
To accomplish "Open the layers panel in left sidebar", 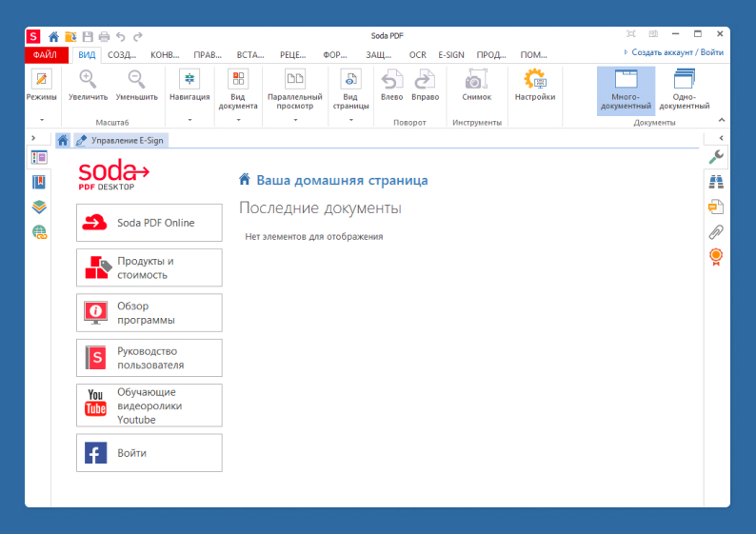I will coord(39,207).
